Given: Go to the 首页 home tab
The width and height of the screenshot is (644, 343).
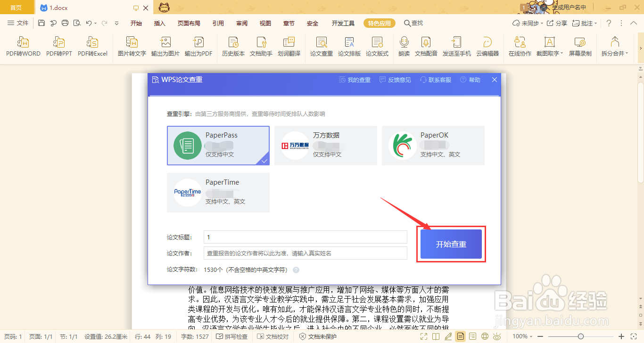Looking at the screenshot, I should coord(17,7).
